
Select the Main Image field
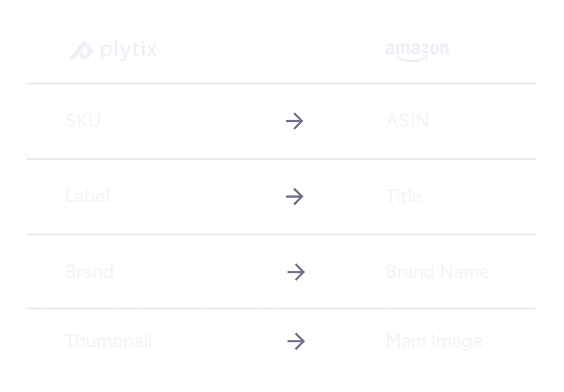[434, 341]
